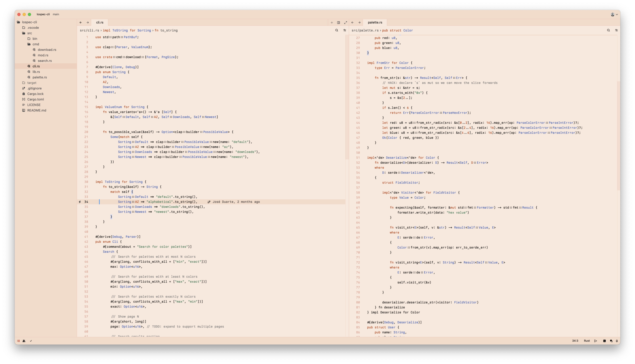Image resolution: width=635 pixels, height=364 pixels.
Task: Switch to the palette.rs tab
Action: tap(375, 22)
